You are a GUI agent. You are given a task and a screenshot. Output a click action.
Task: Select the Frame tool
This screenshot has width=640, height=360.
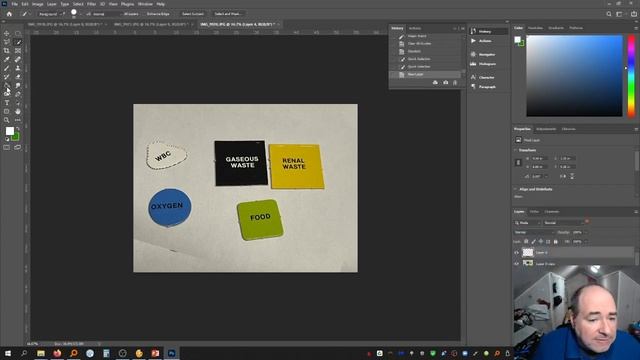pyautogui.click(x=18, y=51)
